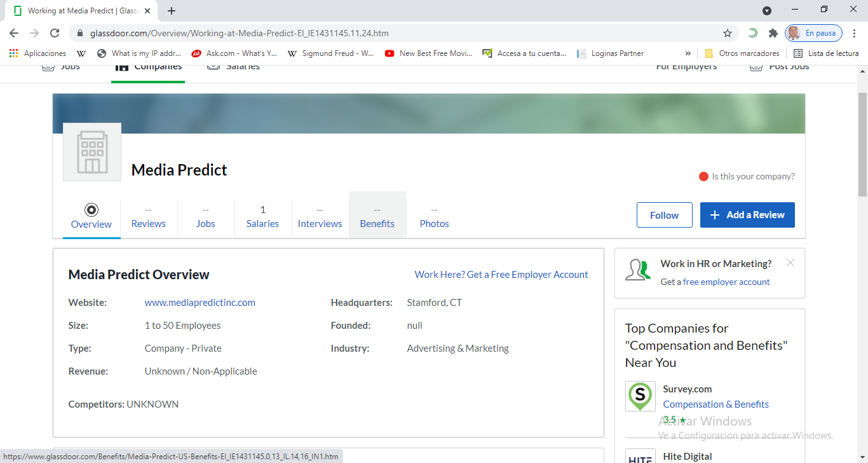The image size is (868, 463).
Task: Click the Media Predict Overview heading
Action: (139, 275)
